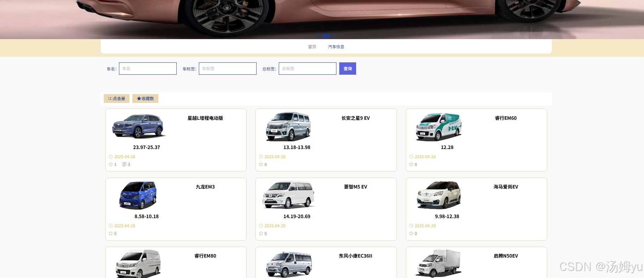Click the price 14.19-20.69

pyautogui.click(x=297, y=216)
